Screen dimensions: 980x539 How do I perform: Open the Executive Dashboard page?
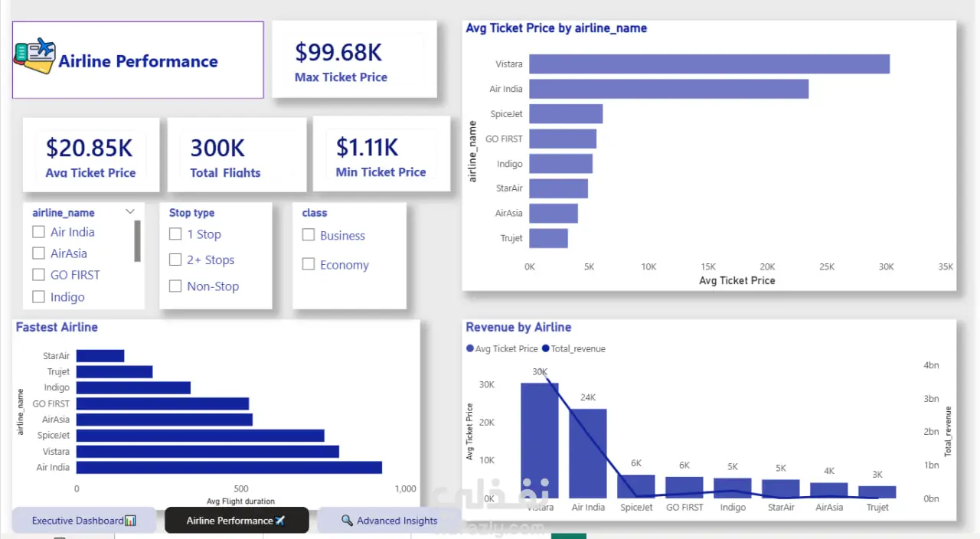coord(84,521)
